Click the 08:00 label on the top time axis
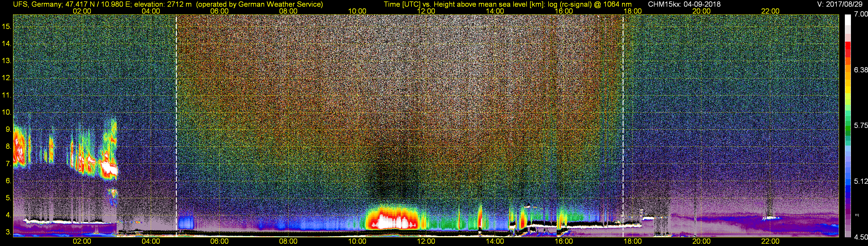 [288, 11]
